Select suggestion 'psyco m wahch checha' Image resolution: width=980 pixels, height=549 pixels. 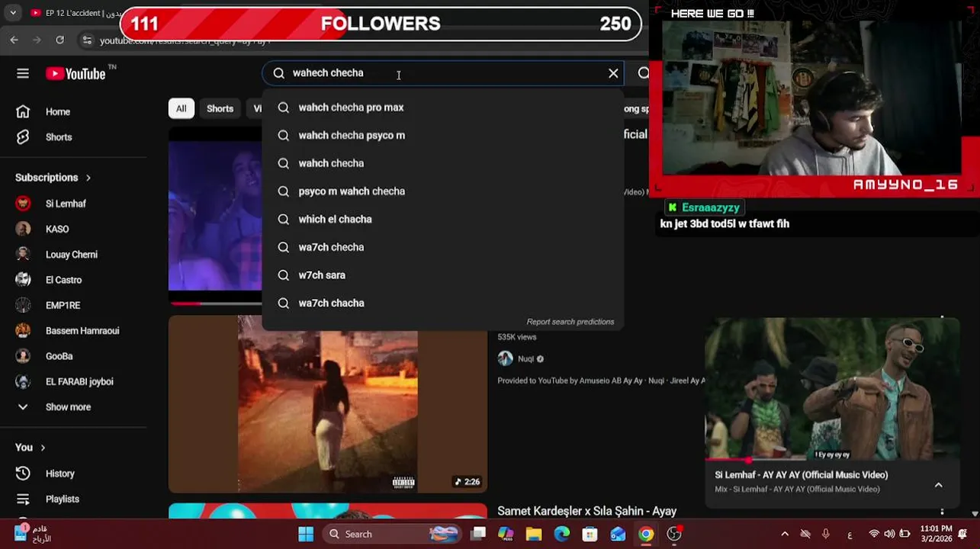click(x=442, y=191)
